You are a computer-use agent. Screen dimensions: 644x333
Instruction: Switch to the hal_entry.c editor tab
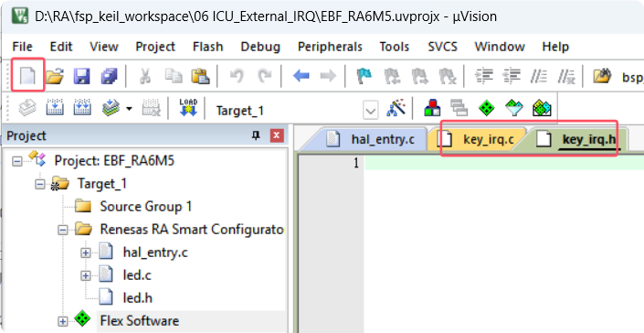(x=370, y=139)
